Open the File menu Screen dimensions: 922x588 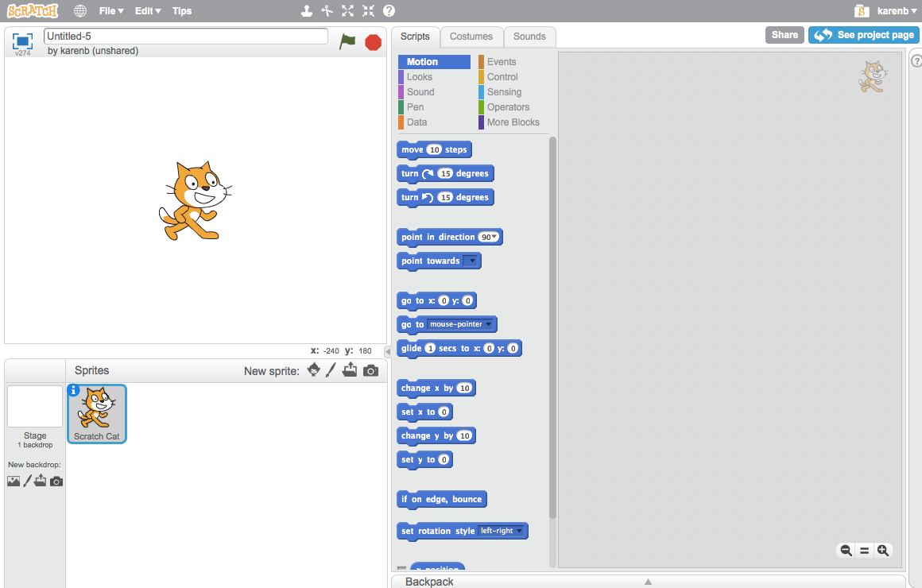click(x=111, y=10)
